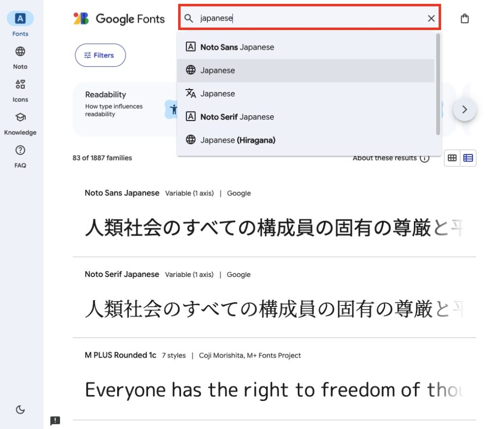This screenshot has height=429, width=504.
Task: Toggle dark mode moon icon
Action: (20, 409)
